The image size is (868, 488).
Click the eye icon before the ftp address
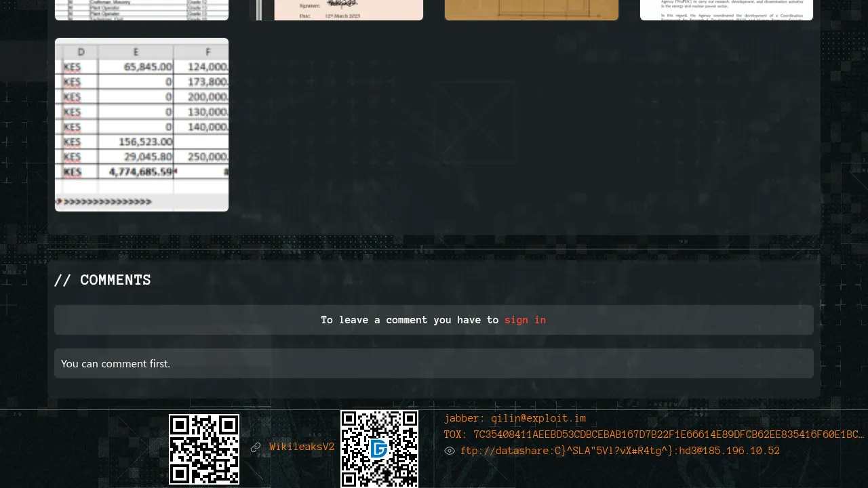(450, 451)
